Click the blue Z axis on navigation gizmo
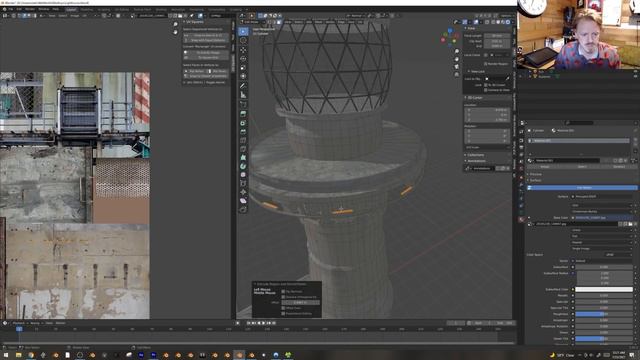 (x=450, y=31)
